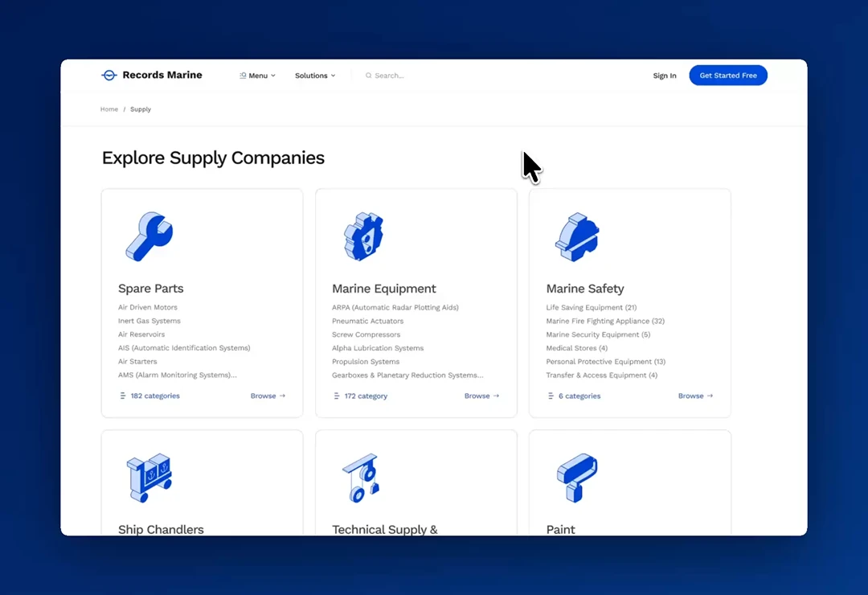Browse the Marine Safety category
Screen dimensions: 868x595
[x=695, y=396]
